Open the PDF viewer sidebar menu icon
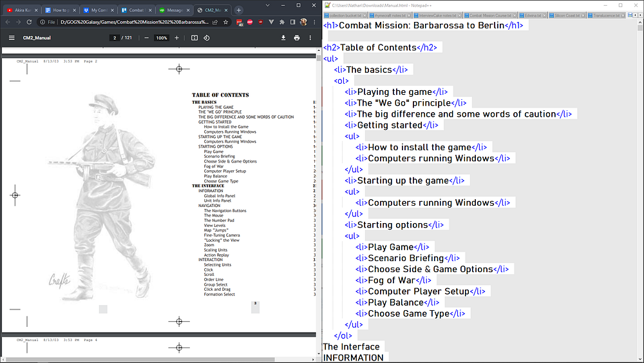644x363 pixels. click(12, 38)
